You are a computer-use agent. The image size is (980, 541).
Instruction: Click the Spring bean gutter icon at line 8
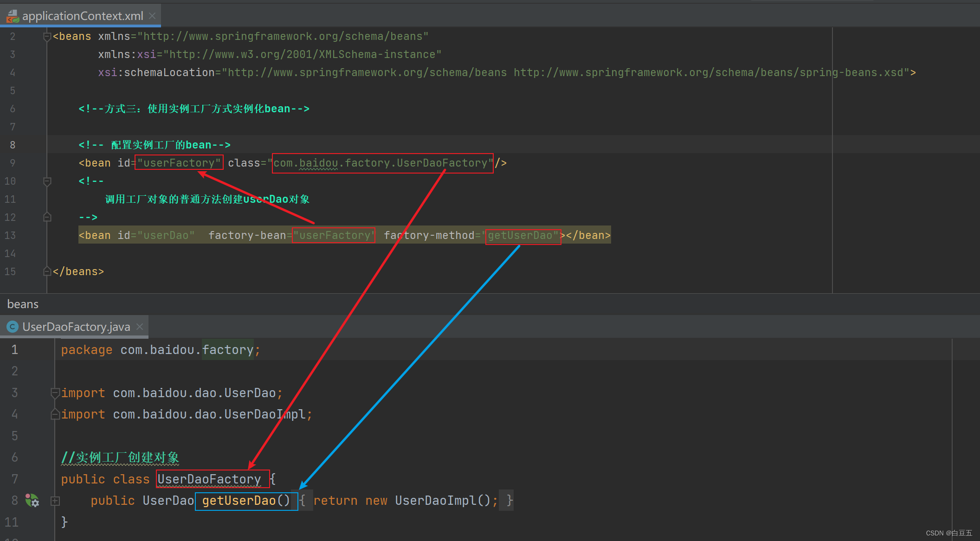32,500
